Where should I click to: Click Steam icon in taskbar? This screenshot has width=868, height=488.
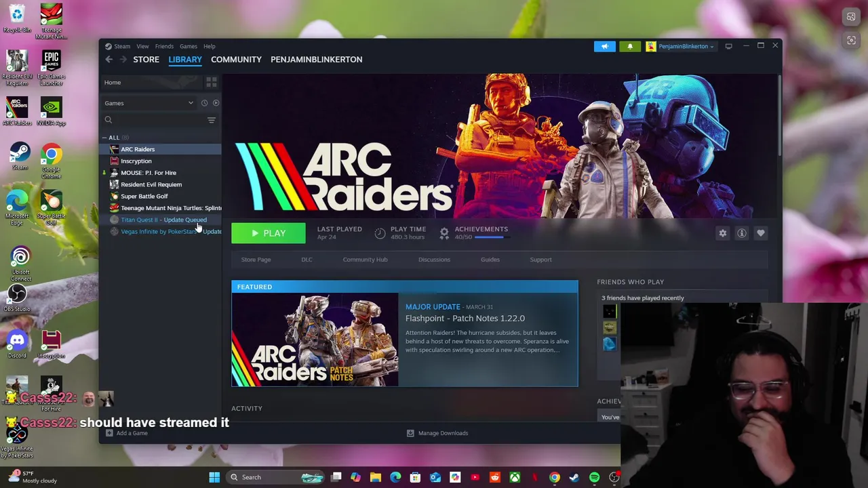pyautogui.click(x=574, y=477)
